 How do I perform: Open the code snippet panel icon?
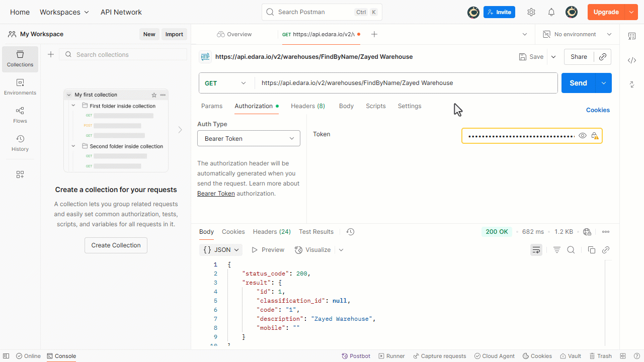coord(632,60)
